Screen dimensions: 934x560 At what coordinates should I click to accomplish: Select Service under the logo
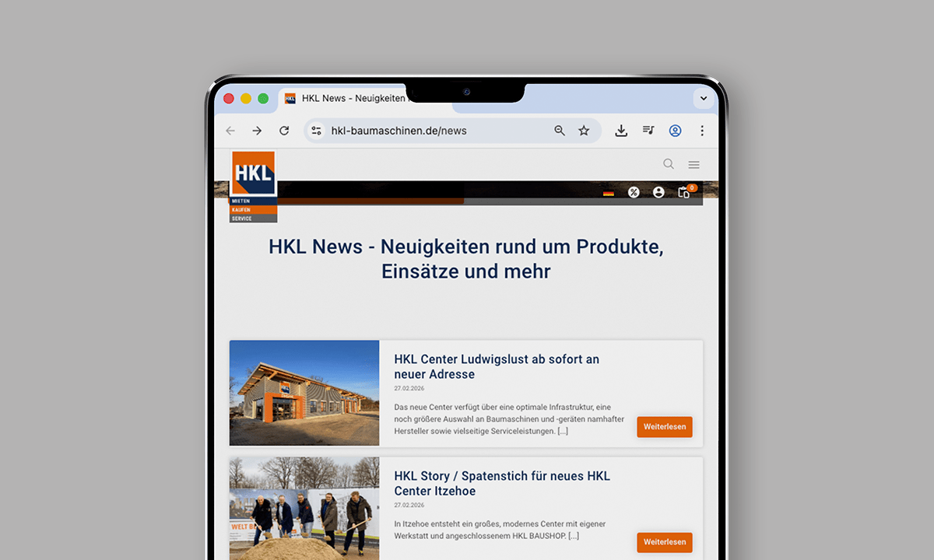(254, 219)
